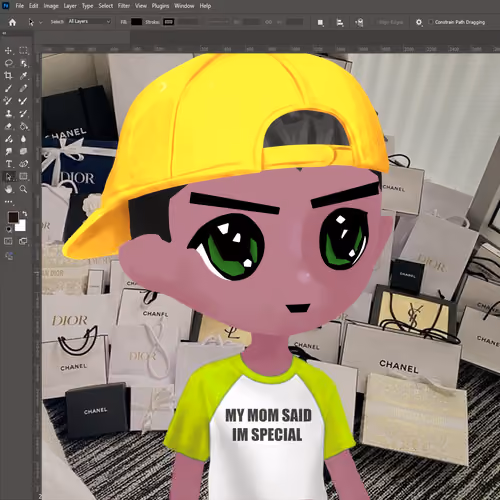The image size is (500, 500).
Task: Click the stroke width input field
Action: point(188,22)
